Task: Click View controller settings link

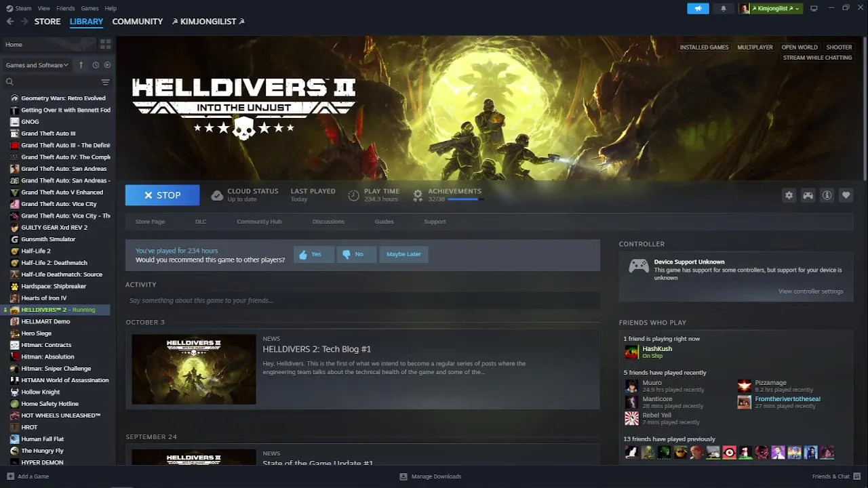Action: click(x=810, y=291)
